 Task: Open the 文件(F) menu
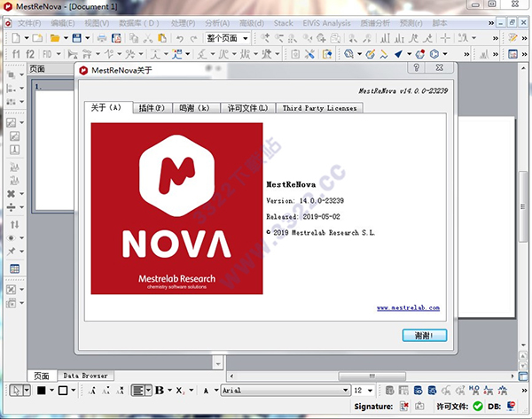tap(29, 23)
